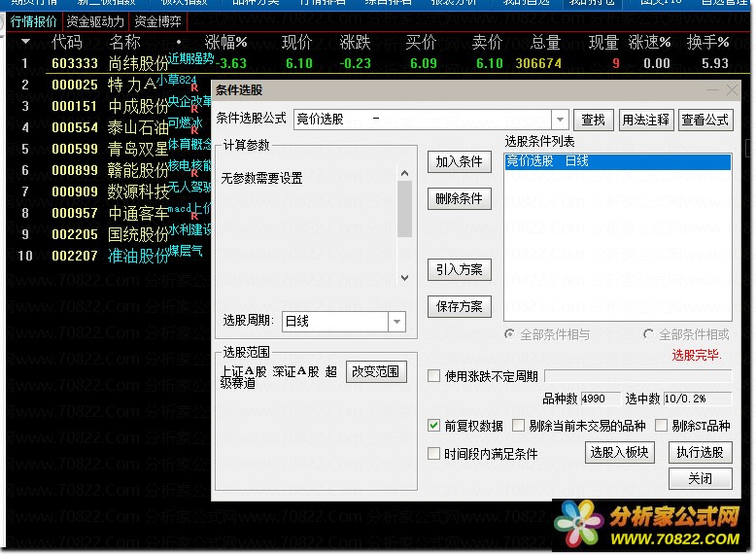The width and height of the screenshot is (756, 555).
Task: Select stock code 002207 准油股份
Action: (x=75, y=256)
